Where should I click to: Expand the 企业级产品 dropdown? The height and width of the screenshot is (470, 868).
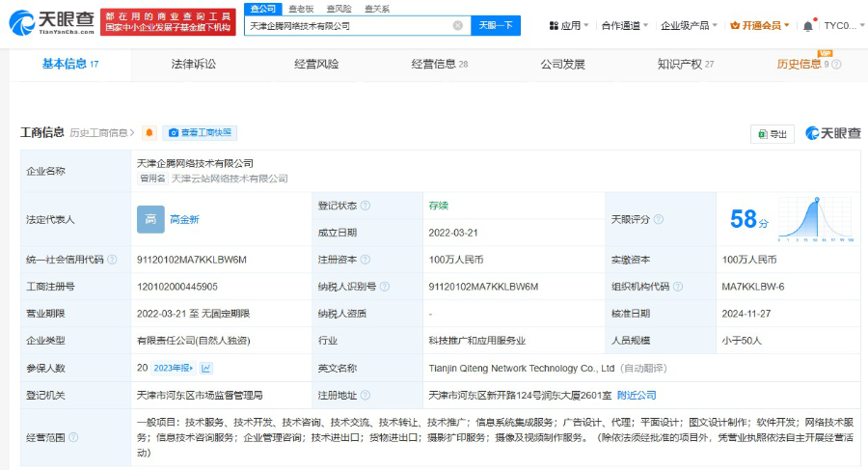(x=689, y=25)
